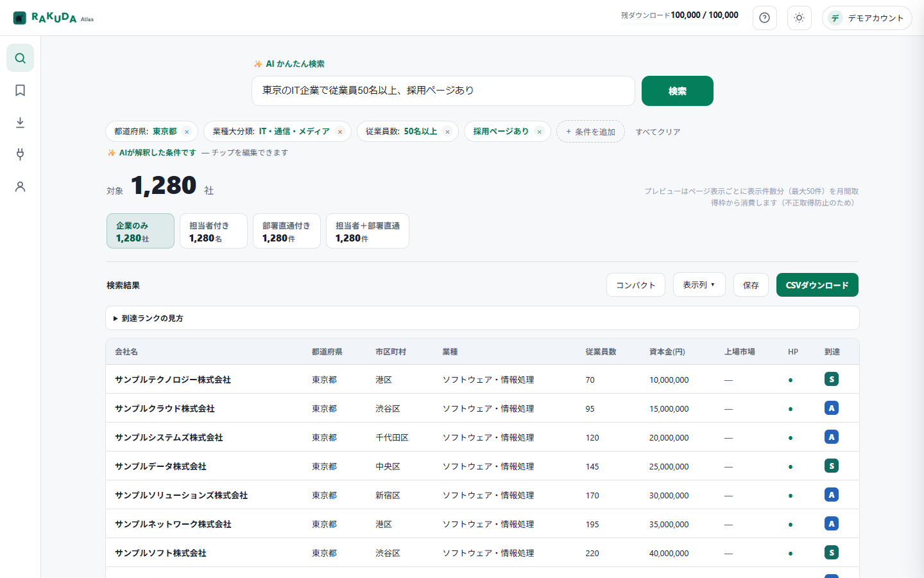The height and width of the screenshot is (578, 924).
Task: Open the downloads icon in the sidebar
Action: point(20,123)
